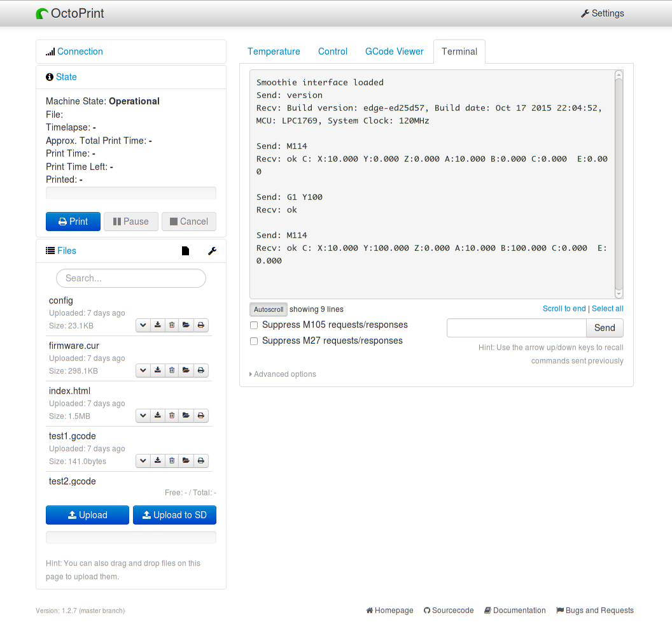
Task: Expand the Connection panel
Action: click(x=80, y=52)
